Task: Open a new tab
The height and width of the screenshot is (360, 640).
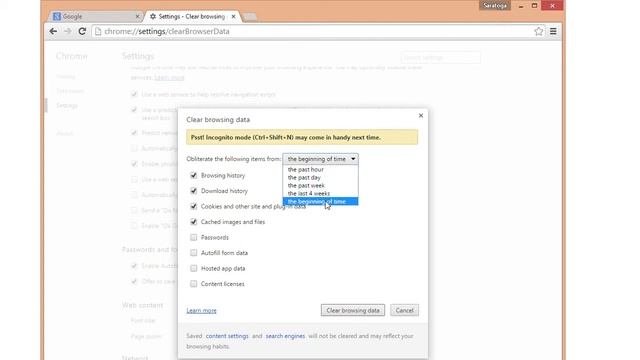Action: point(250,17)
